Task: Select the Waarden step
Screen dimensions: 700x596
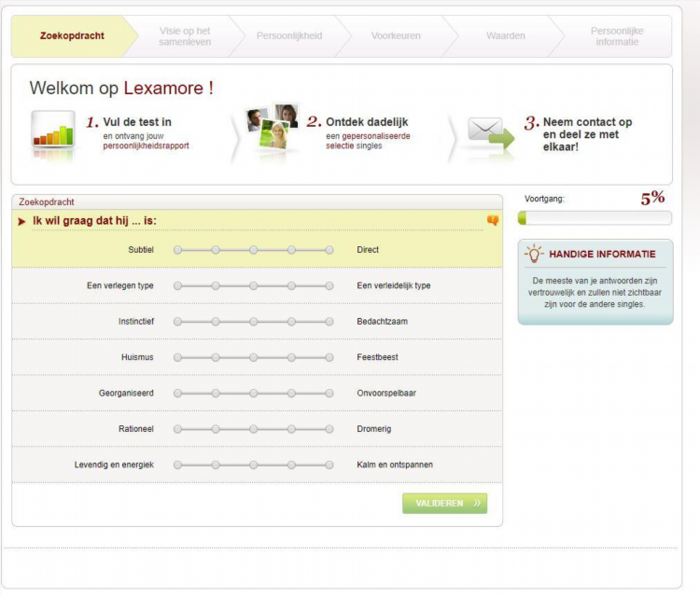Action: pyautogui.click(x=506, y=36)
